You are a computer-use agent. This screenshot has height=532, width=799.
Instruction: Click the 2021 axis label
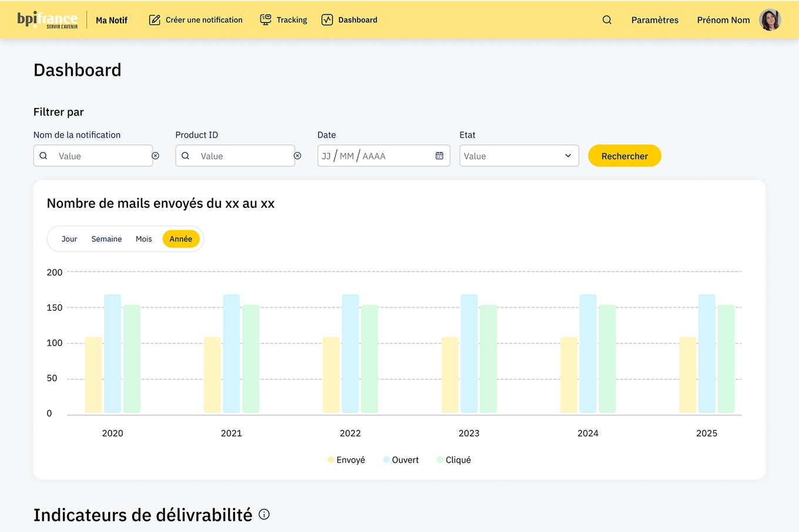231,433
